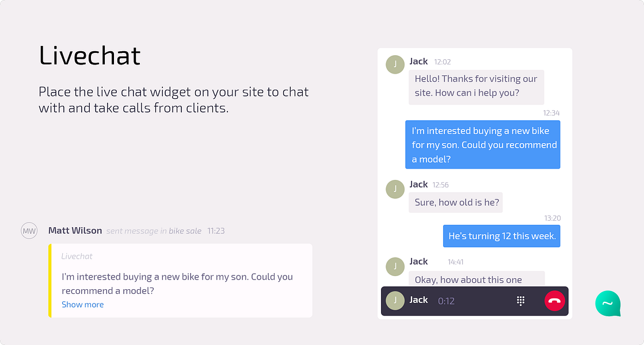Click the 11:23 timestamp next to bike sale
This screenshot has height=345, width=644.
216,231
